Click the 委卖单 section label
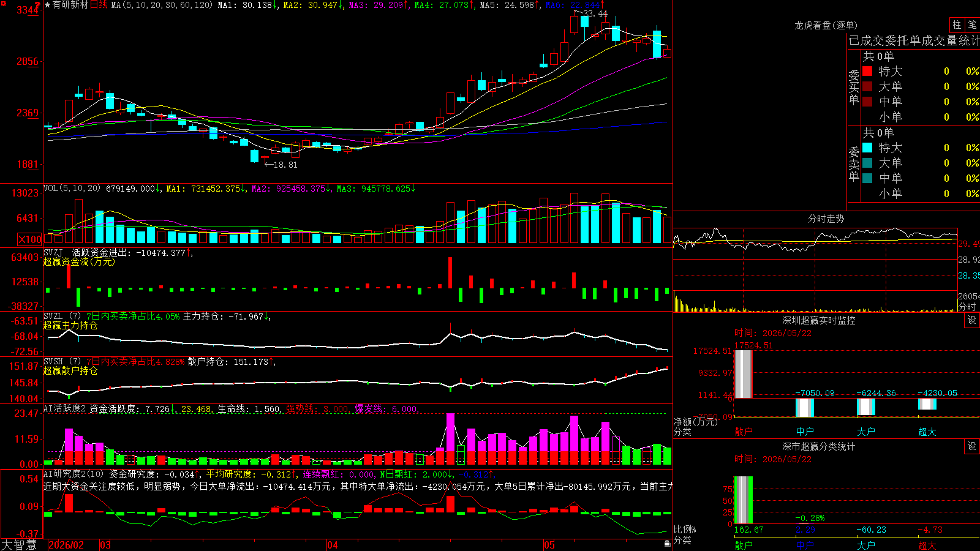980x551 pixels. (854, 164)
